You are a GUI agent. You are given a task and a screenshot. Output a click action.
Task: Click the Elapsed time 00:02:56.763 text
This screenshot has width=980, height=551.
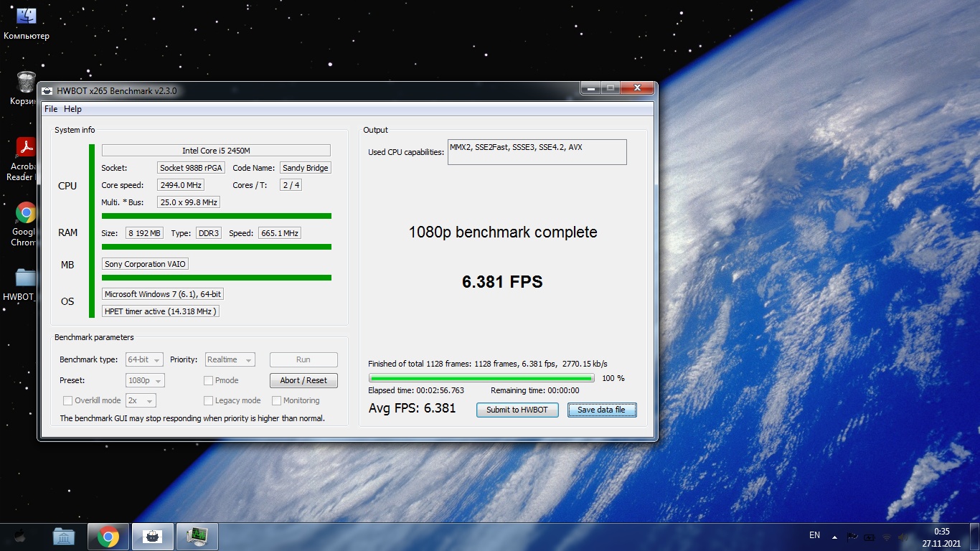click(x=416, y=390)
